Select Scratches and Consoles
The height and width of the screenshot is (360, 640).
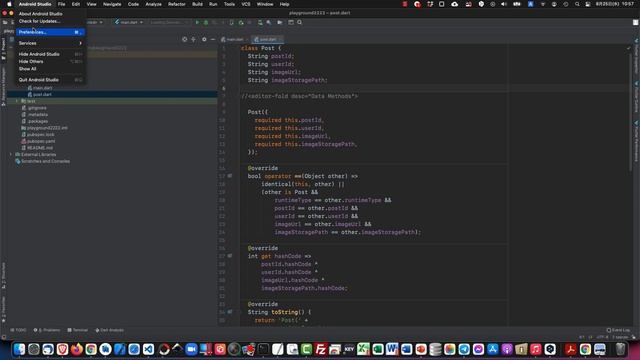[42, 161]
